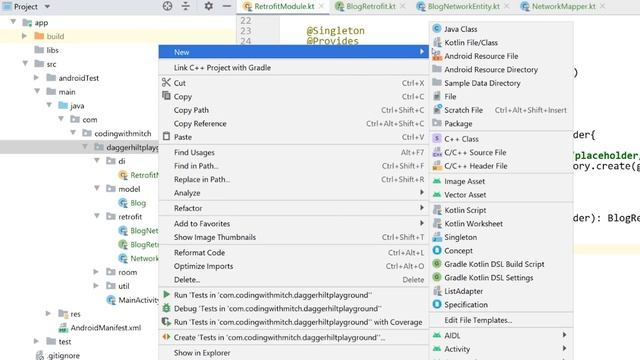
Task: Choose Show in Explorer
Action: point(293,353)
